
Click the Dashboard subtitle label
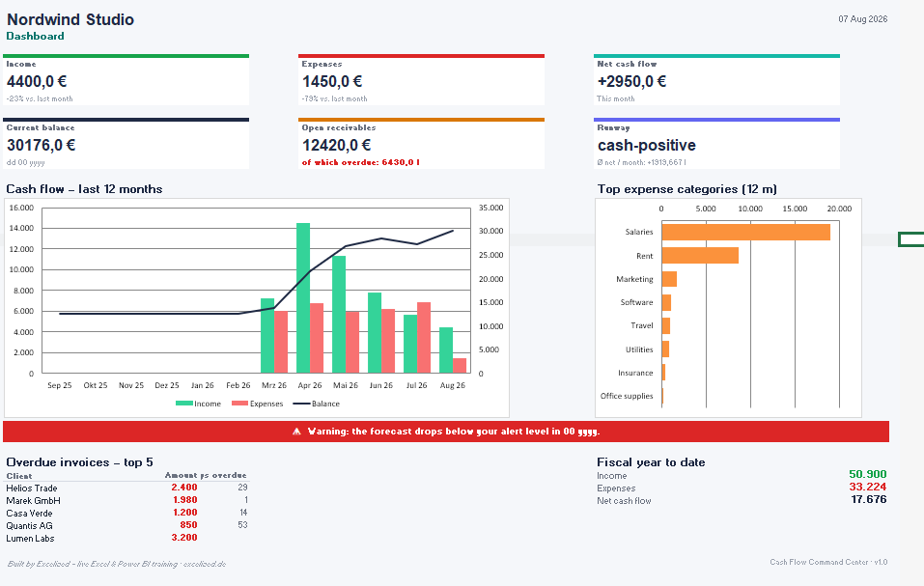pyautogui.click(x=36, y=36)
